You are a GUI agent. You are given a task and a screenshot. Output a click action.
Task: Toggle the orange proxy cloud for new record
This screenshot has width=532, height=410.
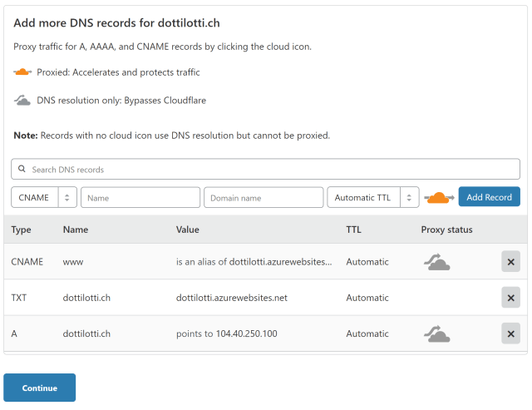(x=438, y=198)
